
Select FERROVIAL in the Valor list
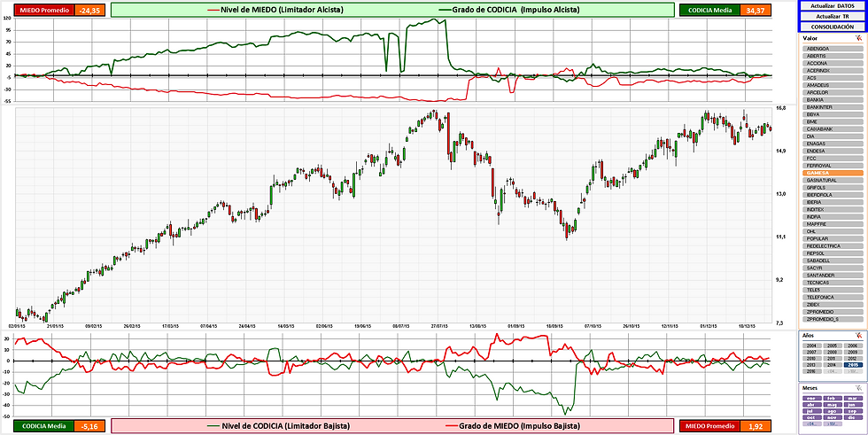pos(833,166)
